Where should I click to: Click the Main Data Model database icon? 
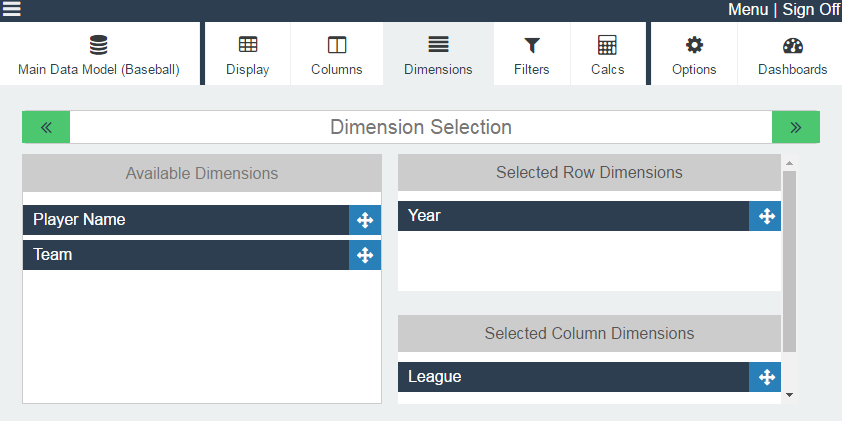[98, 45]
